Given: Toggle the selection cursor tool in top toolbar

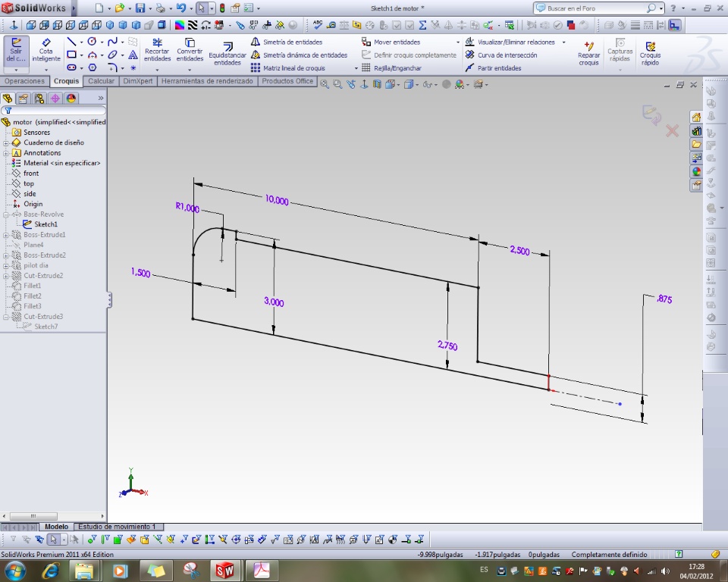Looking at the screenshot, I should click(x=201, y=8).
